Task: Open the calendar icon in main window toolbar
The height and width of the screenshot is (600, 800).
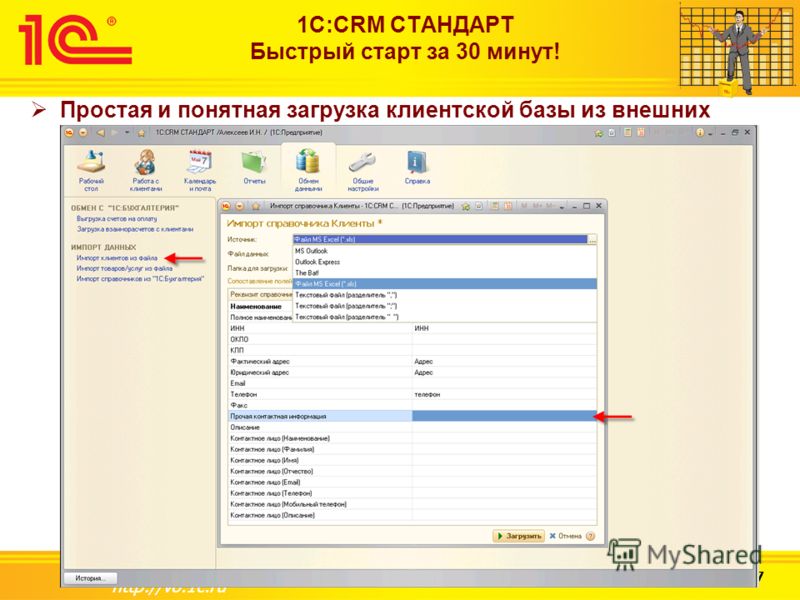Action: (x=641, y=133)
